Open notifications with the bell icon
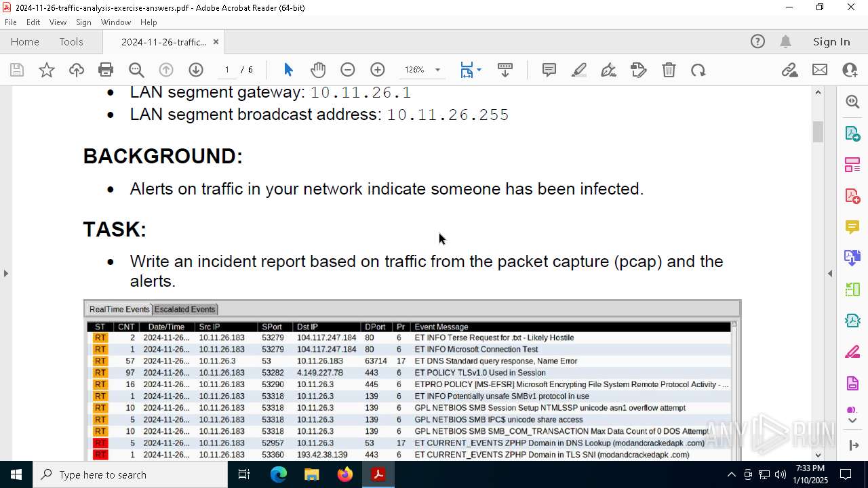The height and width of the screenshot is (488, 868). click(785, 41)
